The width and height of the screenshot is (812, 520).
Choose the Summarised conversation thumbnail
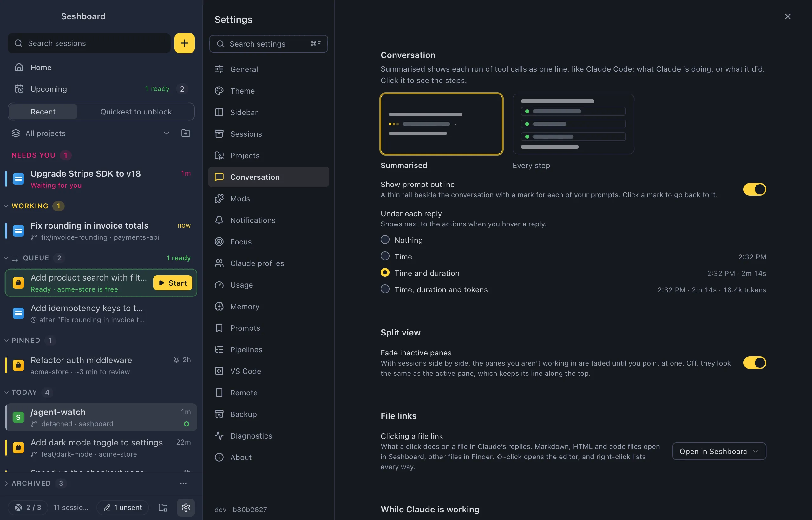pyautogui.click(x=442, y=124)
